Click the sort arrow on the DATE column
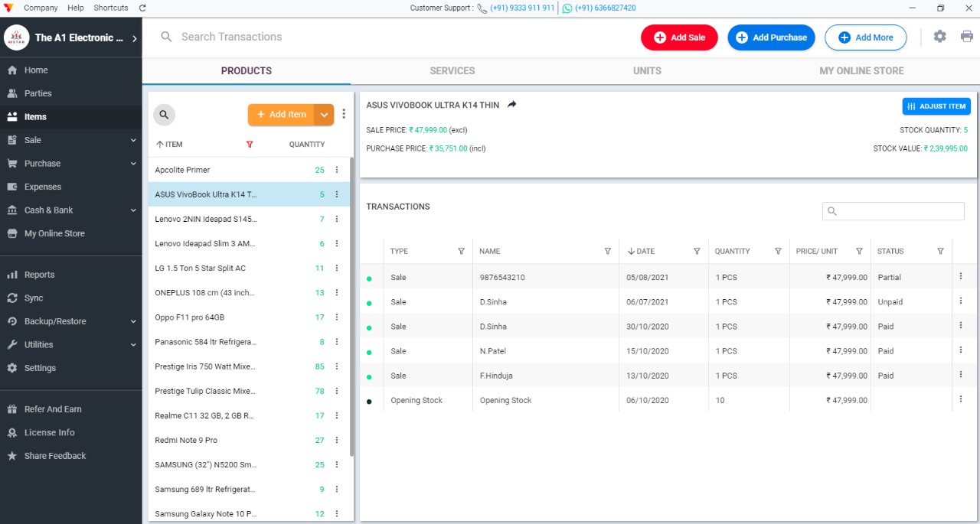Viewport: 980px width, 524px height. (630, 251)
